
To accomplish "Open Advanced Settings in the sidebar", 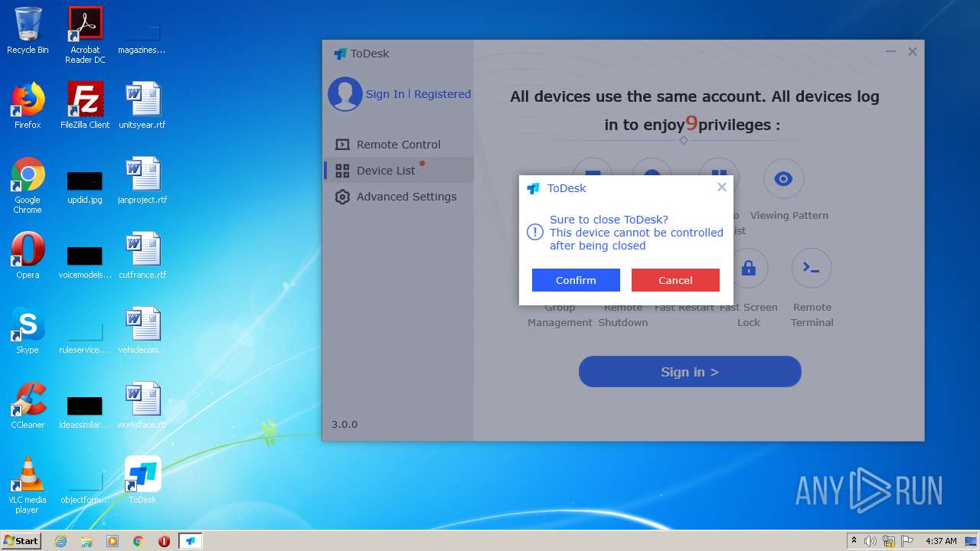I will (398, 197).
